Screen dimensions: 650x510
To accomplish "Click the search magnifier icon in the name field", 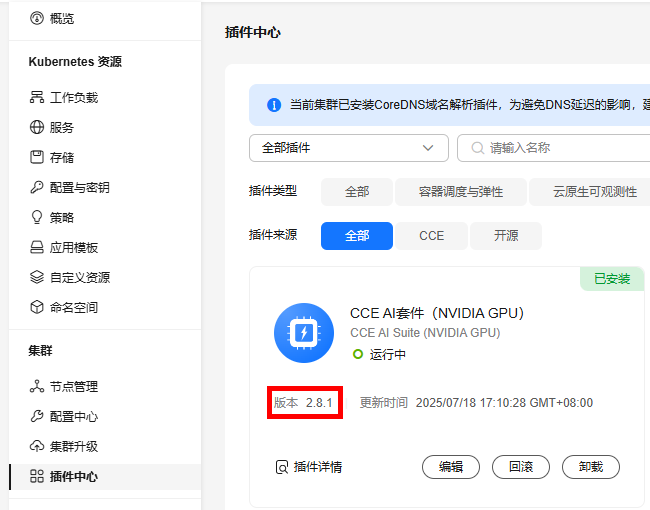I will (x=478, y=148).
